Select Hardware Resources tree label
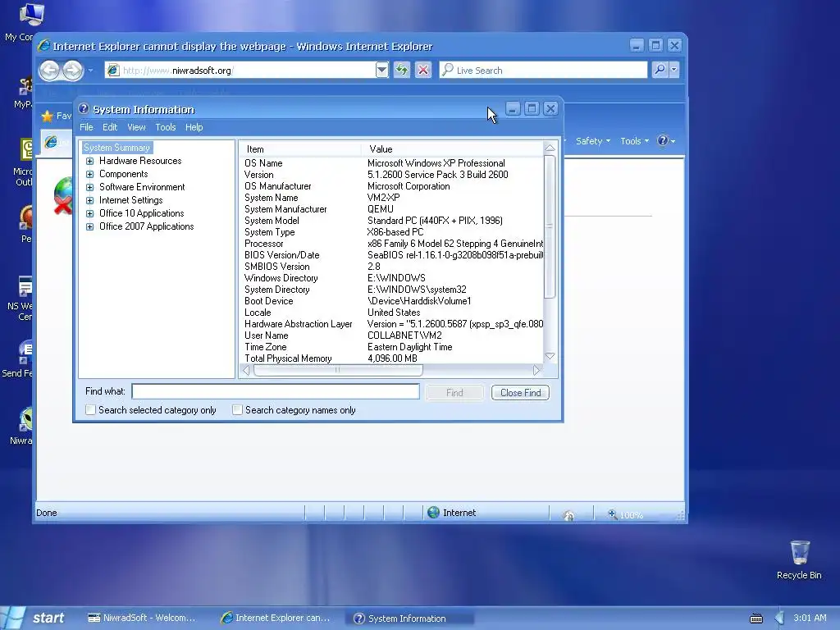The image size is (840, 630). [140, 161]
